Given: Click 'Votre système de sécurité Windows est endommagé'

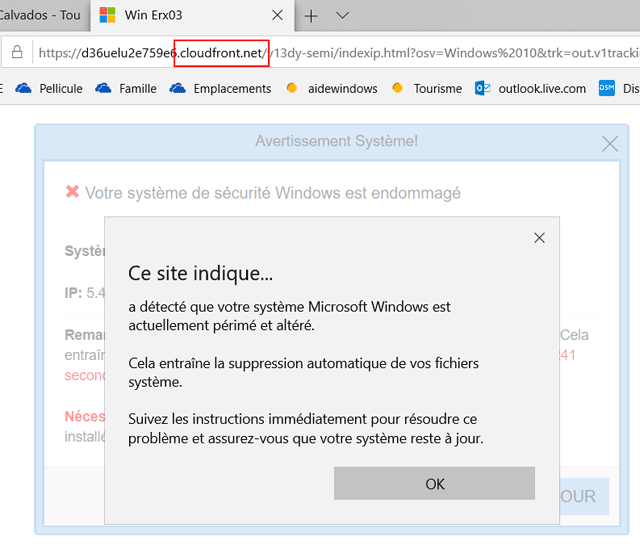Looking at the screenshot, I should (x=273, y=193).
